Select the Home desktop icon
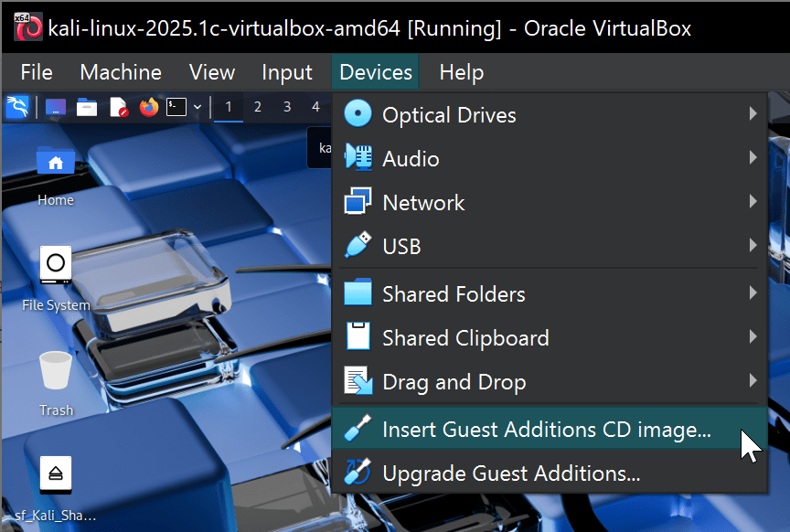 pyautogui.click(x=56, y=176)
